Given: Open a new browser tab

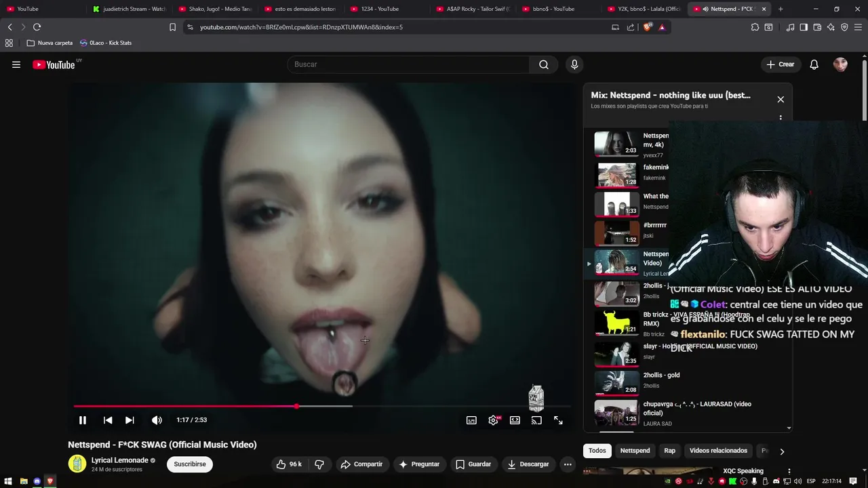Looking at the screenshot, I should (x=781, y=9).
